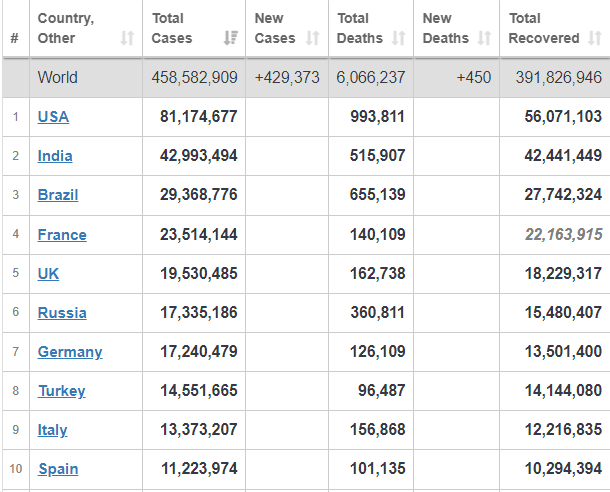Select USA recovered 56,071,103
Screen dimensions: 610x492
[563, 116]
